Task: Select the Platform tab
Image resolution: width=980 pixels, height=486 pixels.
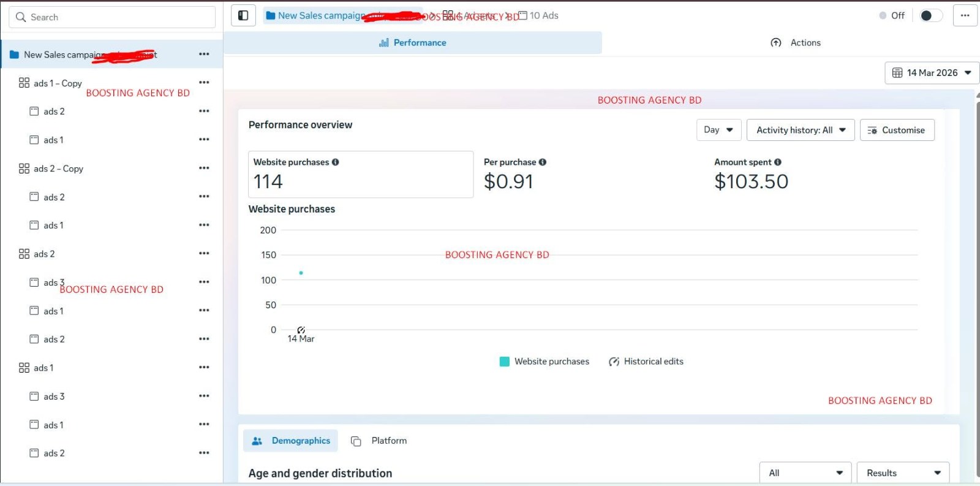Action: pyautogui.click(x=379, y=441)
